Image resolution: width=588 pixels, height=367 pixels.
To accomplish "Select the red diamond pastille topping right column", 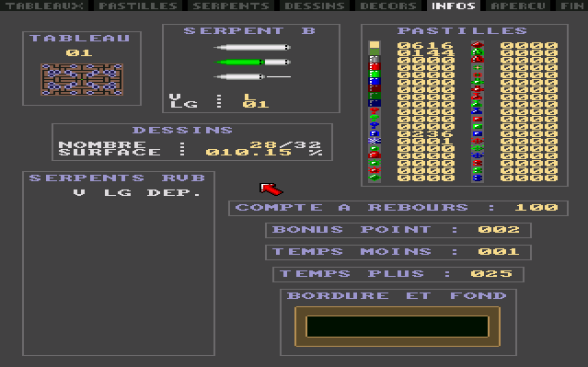I will pos(478,44).
